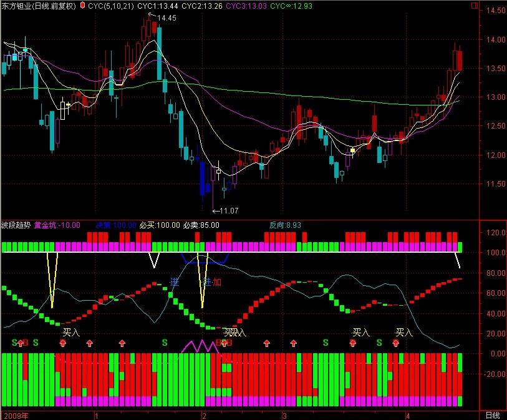Click the rightmost 买入 buy label

point(405,332)
